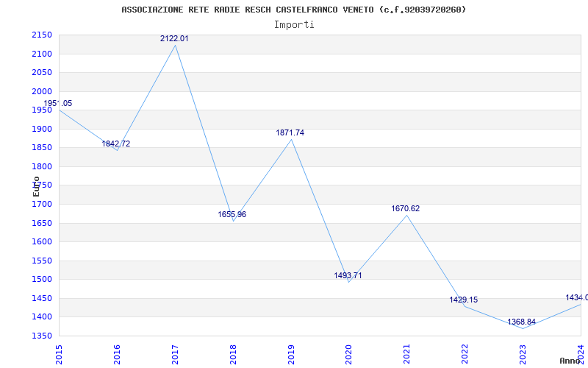Click the 1670.62 data label

406,208
